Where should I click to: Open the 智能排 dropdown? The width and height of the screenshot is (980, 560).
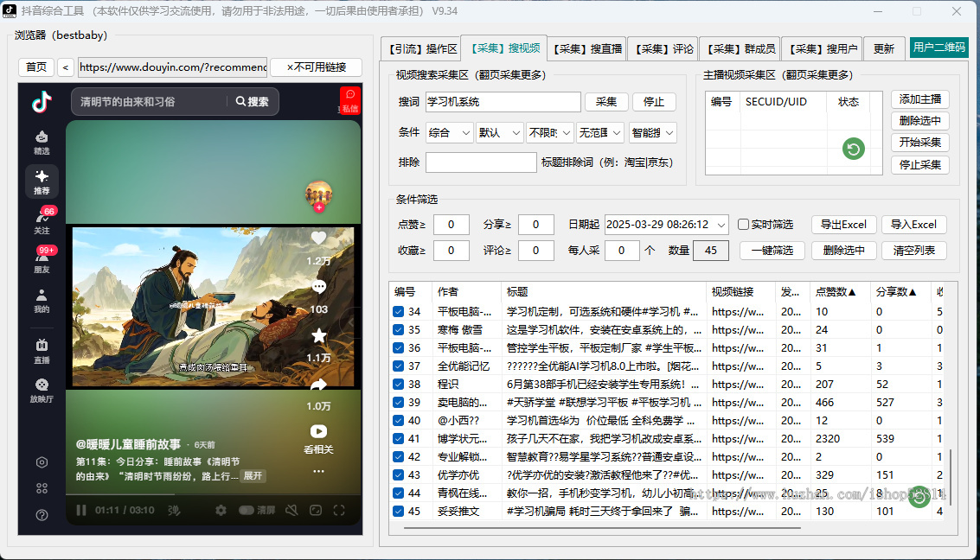[x=652, y=132]
